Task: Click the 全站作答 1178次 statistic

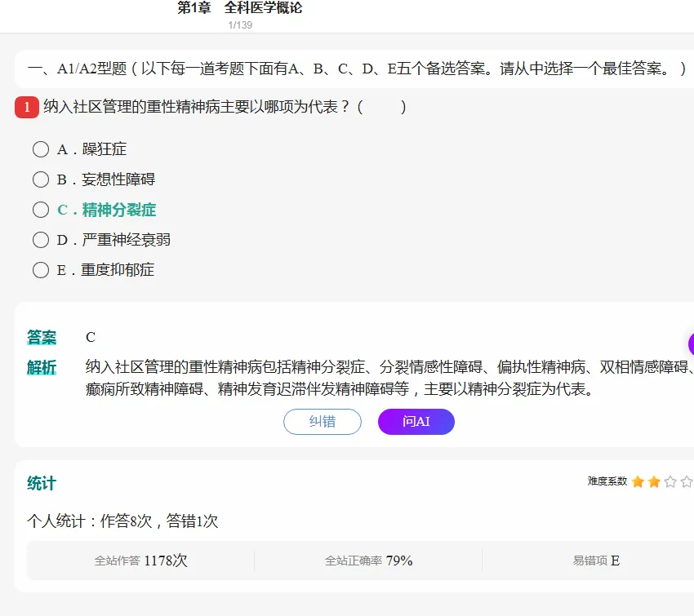Action: click(140, 561)
